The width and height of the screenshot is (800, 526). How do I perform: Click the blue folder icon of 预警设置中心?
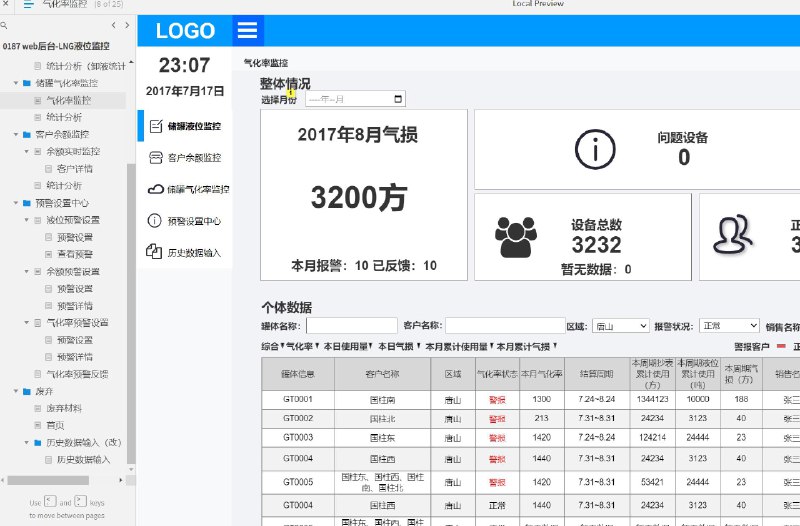point(27,203)
